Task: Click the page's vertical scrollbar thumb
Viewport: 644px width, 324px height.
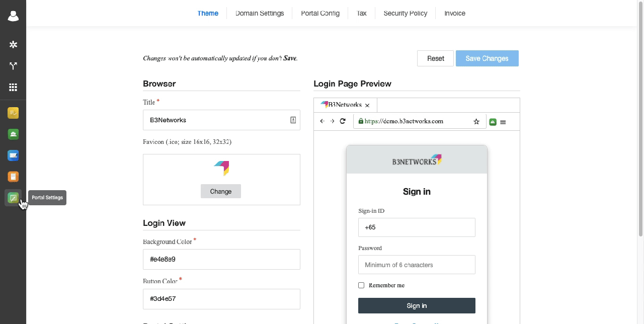Action: click(640, 118)
